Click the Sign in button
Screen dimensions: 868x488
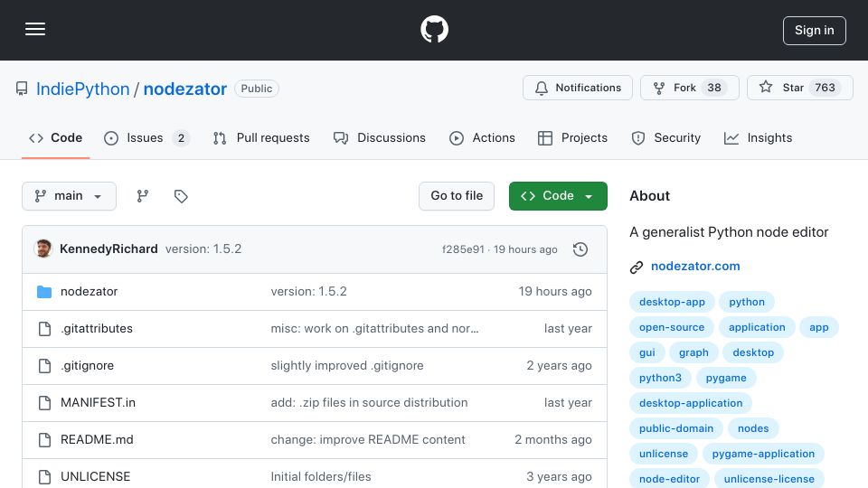pos(815,31)
